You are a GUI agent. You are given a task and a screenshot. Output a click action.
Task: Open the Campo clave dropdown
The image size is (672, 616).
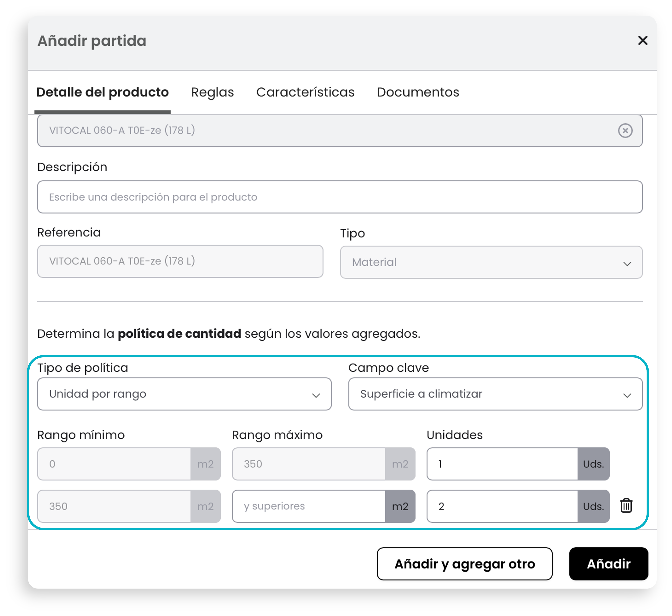pyautogui.click(x=495, y=394)
